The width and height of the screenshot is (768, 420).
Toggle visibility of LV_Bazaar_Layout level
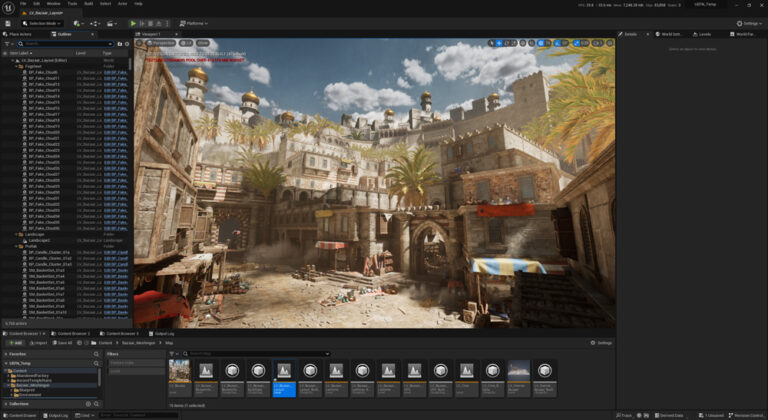[5, 60]
